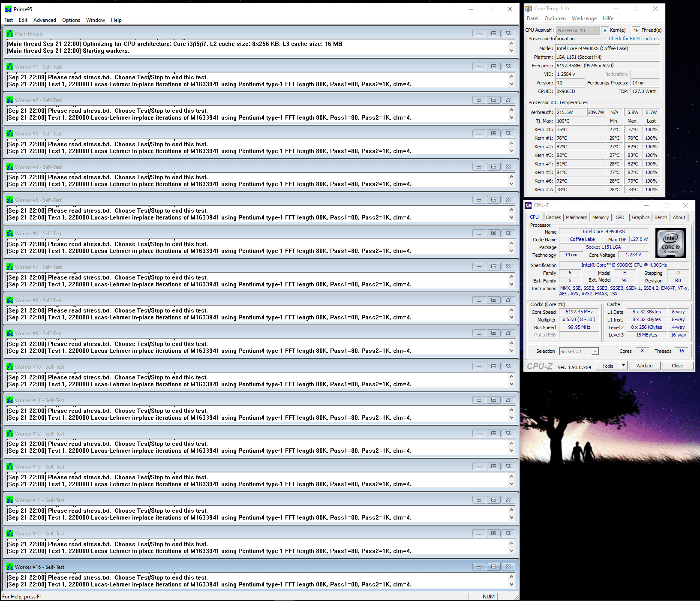Image resolution: width=700 pixels, height=601 pixels.
Task: Switch to the Graphics tab in CPU-Z
Action: click(x=641, y=217)
